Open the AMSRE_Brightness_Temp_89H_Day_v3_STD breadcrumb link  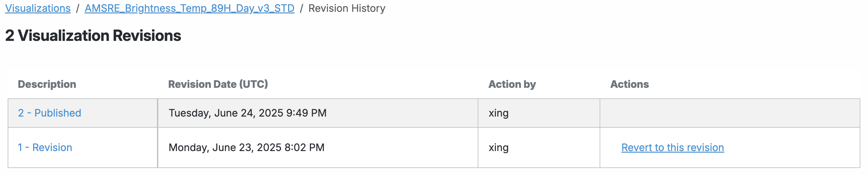pos(189,8)
